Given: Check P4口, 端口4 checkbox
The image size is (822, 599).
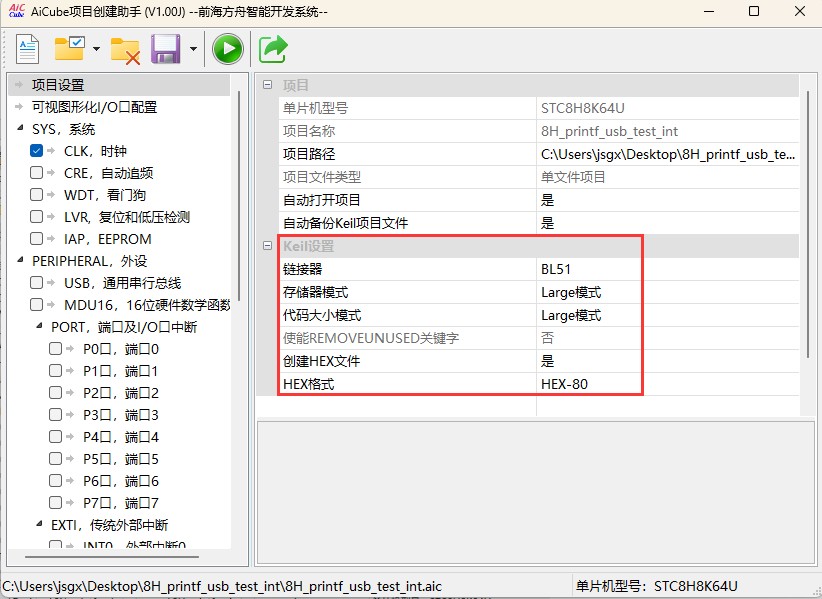Looking at the screenshot, I should pyautogui.click(x=55, y=437).
